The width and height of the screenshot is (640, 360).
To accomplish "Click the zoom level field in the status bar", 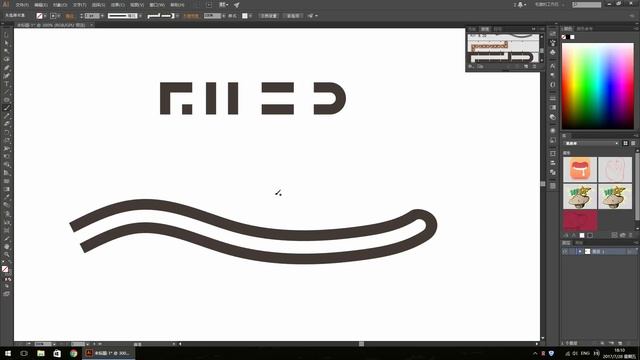I will tap(43, 344).
